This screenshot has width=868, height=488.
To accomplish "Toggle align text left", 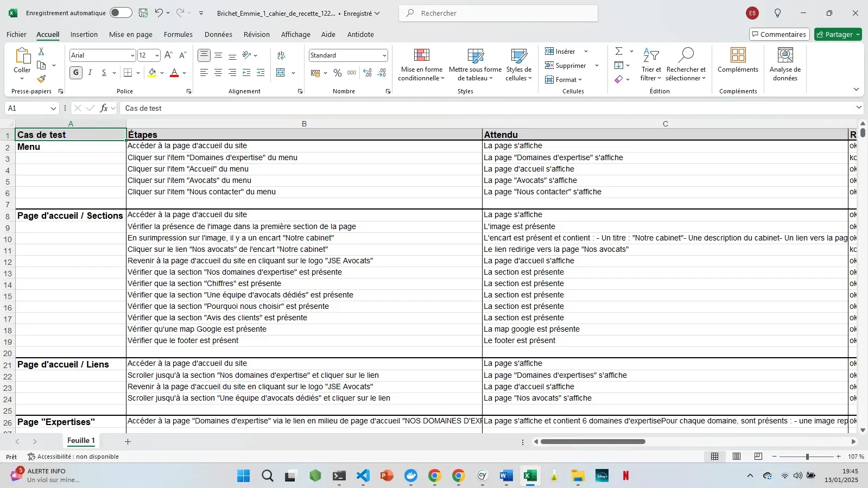I will pyautogui.click(x=204, y=73).
